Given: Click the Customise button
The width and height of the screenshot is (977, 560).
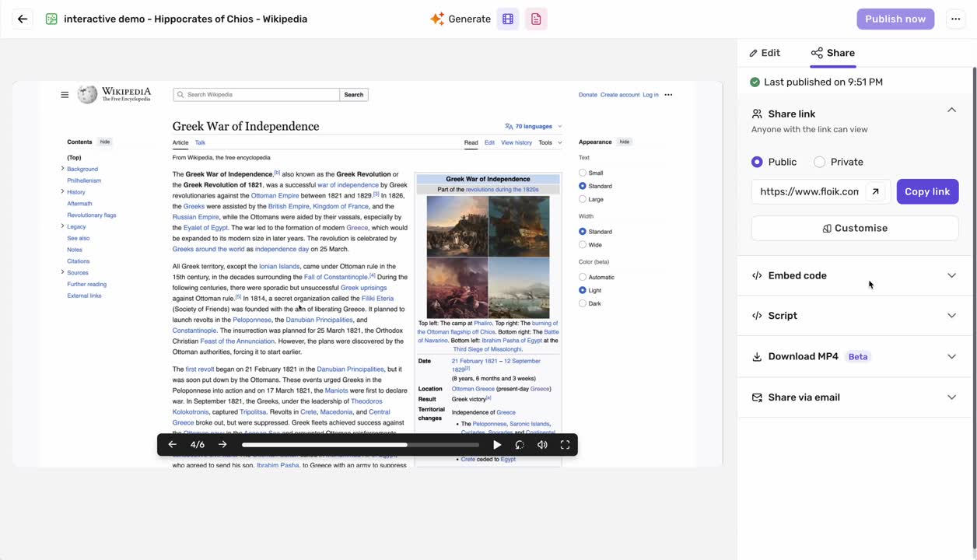Looking at the screenshot, I should pos(855,228).
